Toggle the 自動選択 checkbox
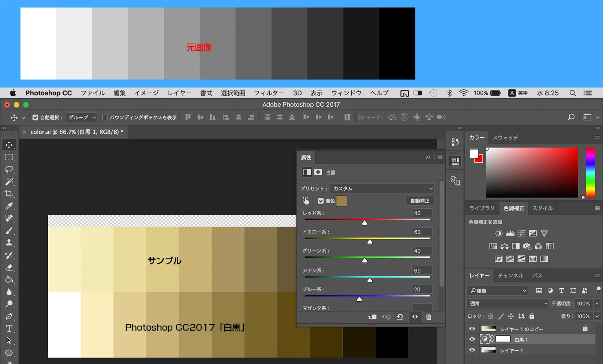This screenshot has height=364, width=603. pyautogui.click(x=35, y=117)
